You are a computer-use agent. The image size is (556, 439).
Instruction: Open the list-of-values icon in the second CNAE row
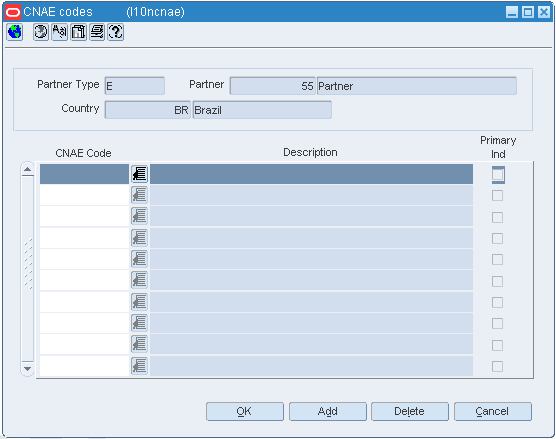(139, 195)
